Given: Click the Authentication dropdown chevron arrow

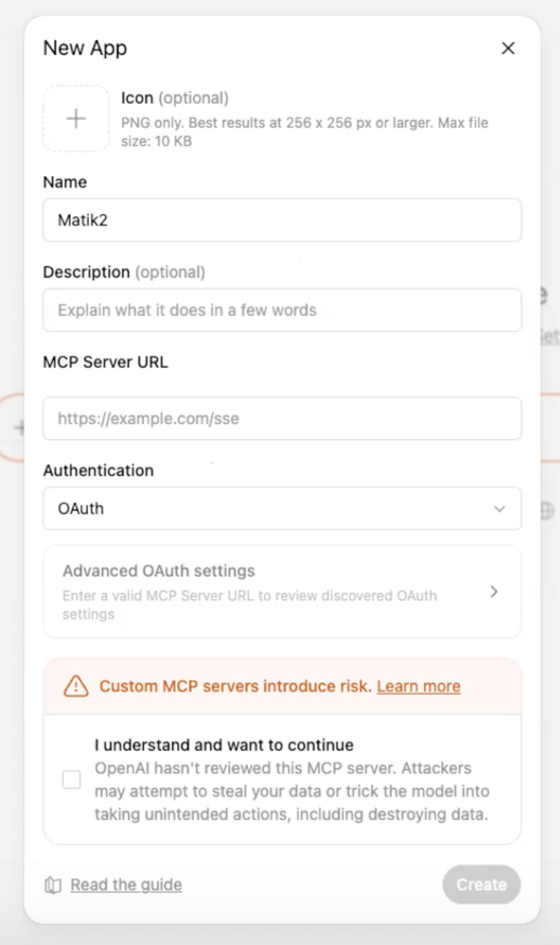Looking at the screenshot, I should point(499,509).
